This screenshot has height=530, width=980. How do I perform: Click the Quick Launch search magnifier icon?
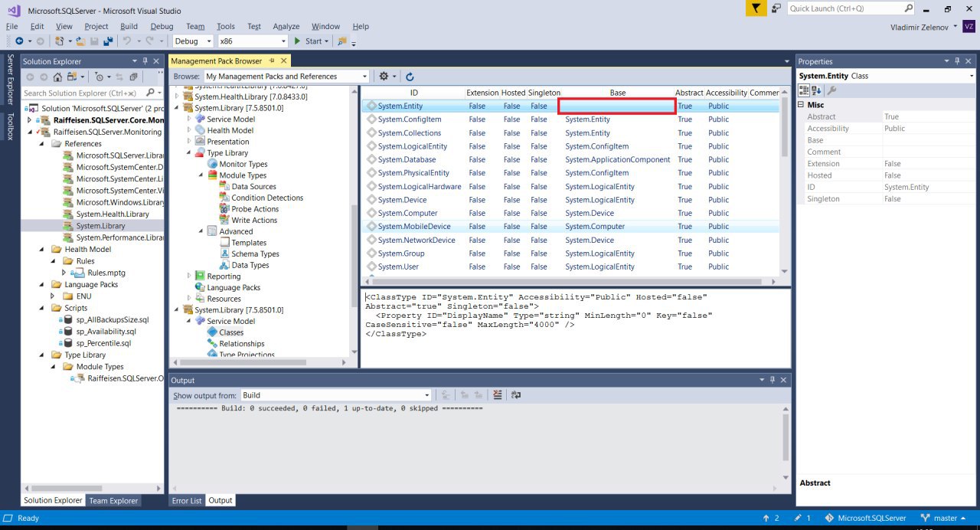click(909, 8)
